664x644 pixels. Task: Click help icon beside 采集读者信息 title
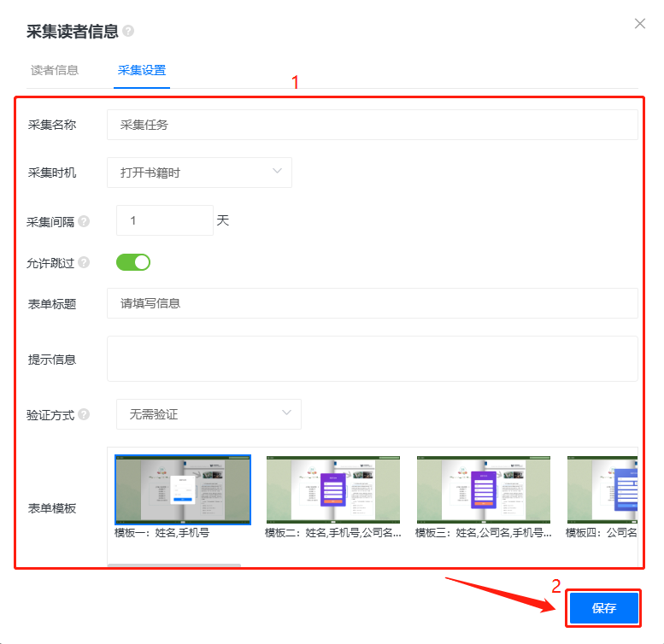click(x=128, y=32)
